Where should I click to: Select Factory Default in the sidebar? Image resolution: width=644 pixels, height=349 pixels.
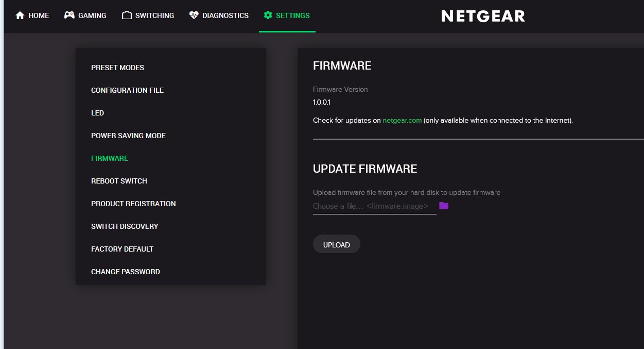tap(122, 249)
